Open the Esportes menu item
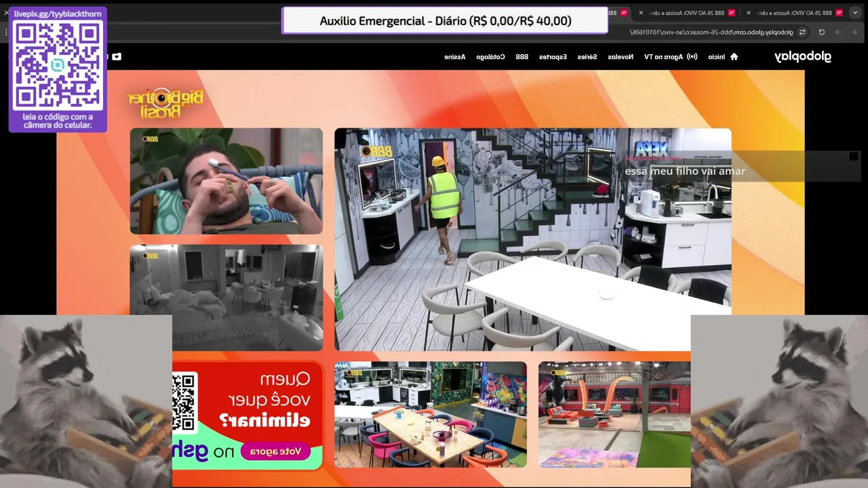868x488 pixels. click(x=553, y=57)
